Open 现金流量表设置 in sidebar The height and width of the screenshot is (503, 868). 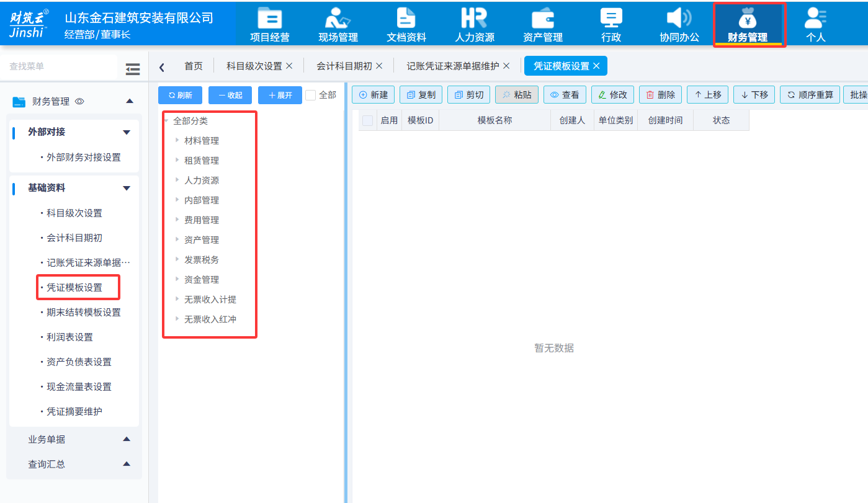pyautogui.click(x=79, y=387)
